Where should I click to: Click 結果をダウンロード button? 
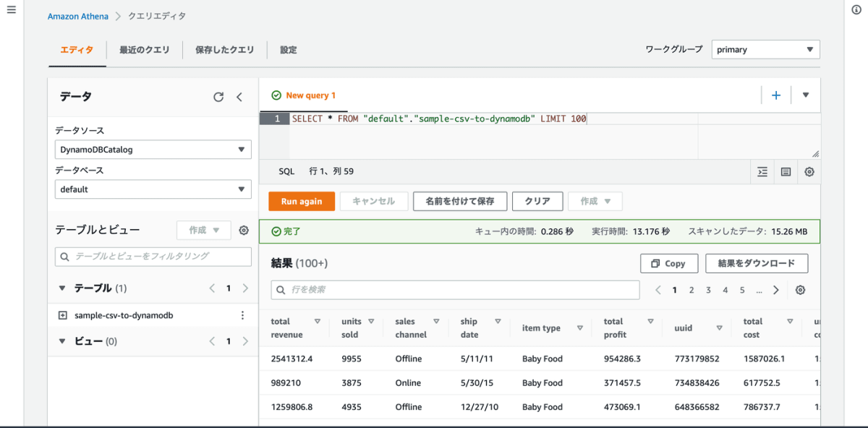pyautogui.click(x=757, y=263)
